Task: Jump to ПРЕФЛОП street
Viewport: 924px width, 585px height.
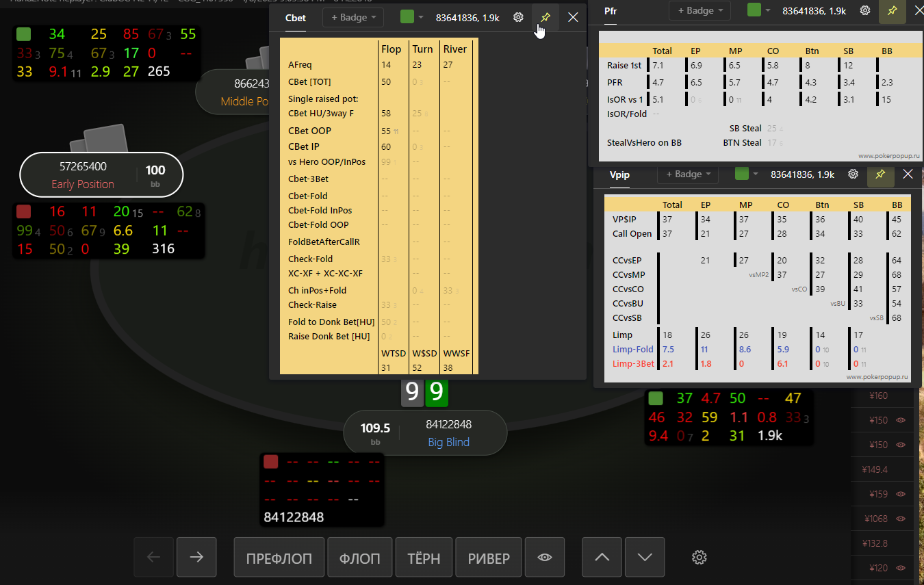Action: pyautogui.click(x=279, y=558)
